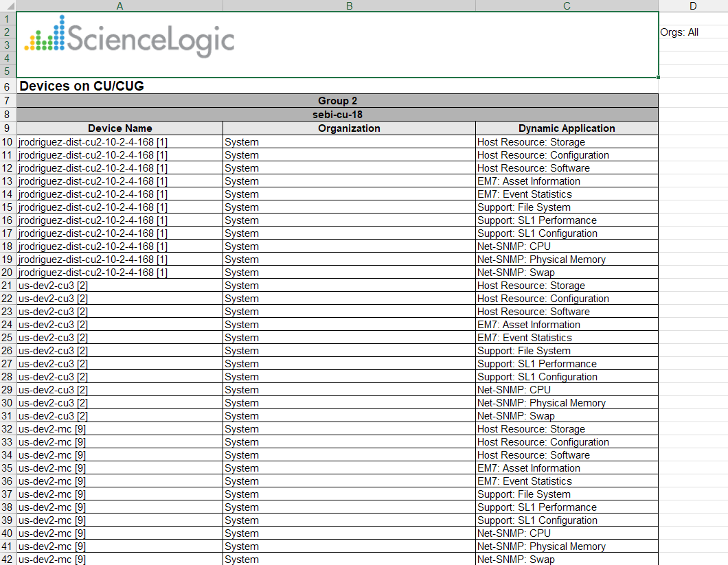Click the Dynamic Application column heading cell
728x565 pixels.
(567, 128)
